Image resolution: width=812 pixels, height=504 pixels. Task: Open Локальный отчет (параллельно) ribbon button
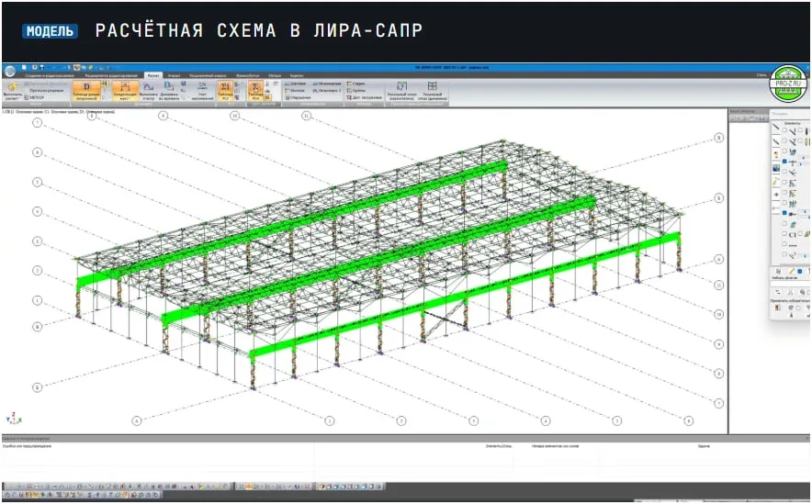coord(401,91)
